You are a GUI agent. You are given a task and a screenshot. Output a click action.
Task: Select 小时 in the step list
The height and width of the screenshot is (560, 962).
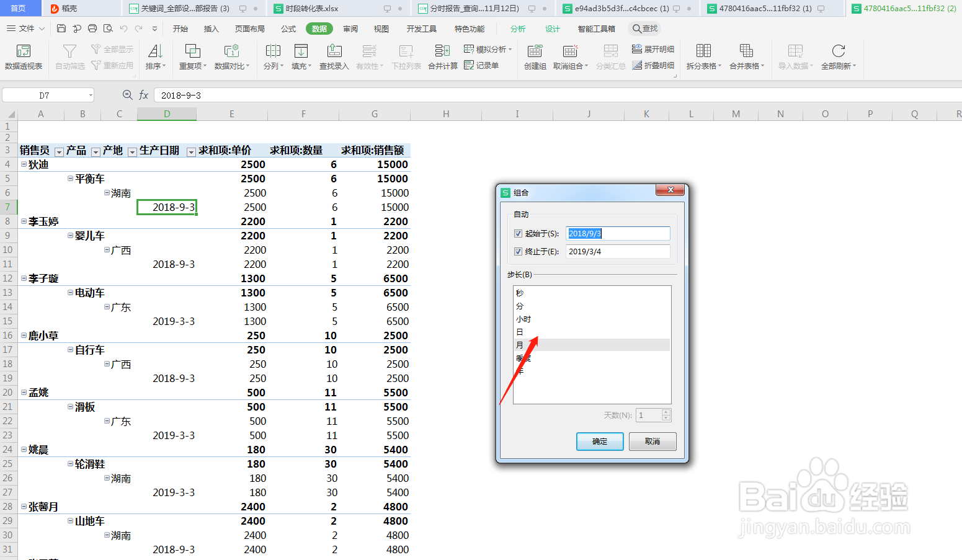point(592,319)
